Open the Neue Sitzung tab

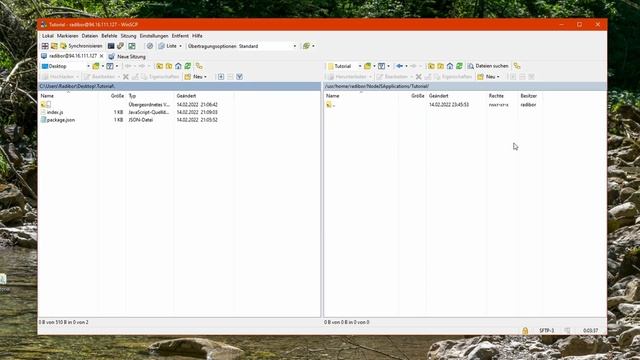[x=127, y=56]
